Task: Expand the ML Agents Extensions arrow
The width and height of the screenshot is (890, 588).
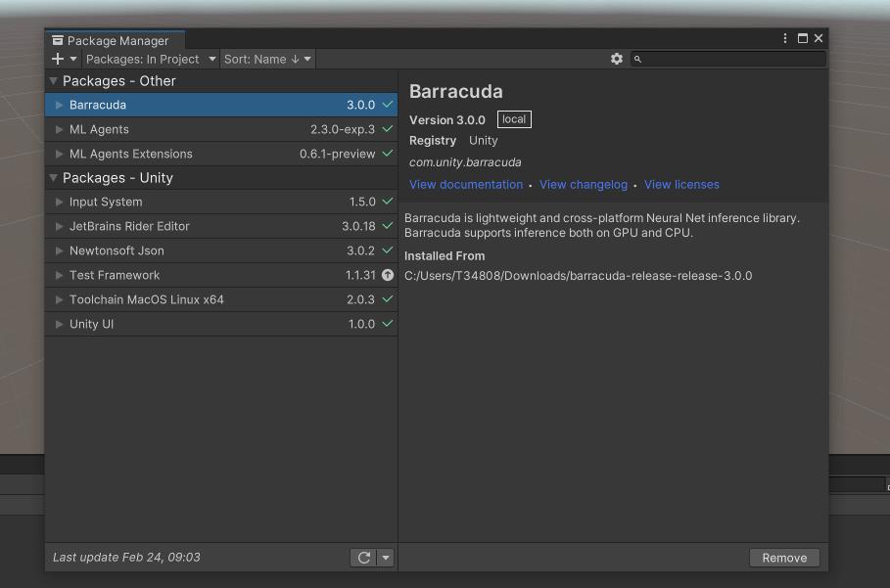Action: pyautogui.click(x=59, y=154)
